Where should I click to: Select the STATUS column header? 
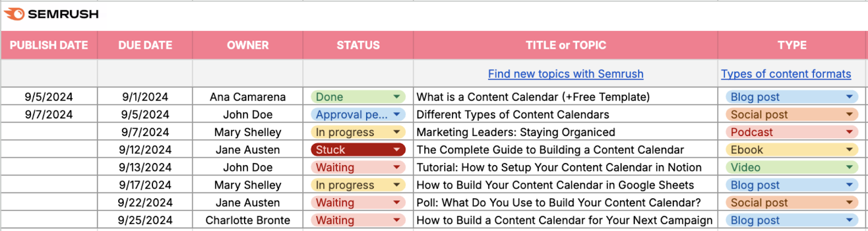(358, 45)
